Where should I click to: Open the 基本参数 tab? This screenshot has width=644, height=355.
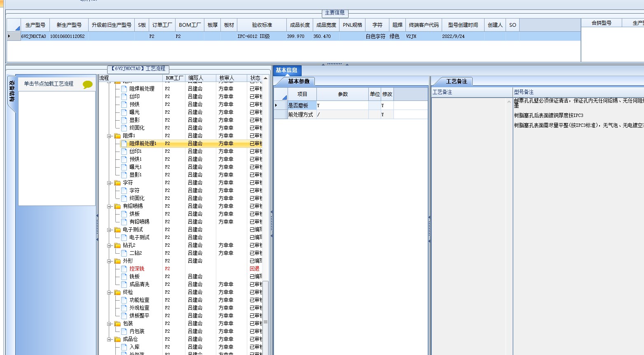[x=299, y=81]
